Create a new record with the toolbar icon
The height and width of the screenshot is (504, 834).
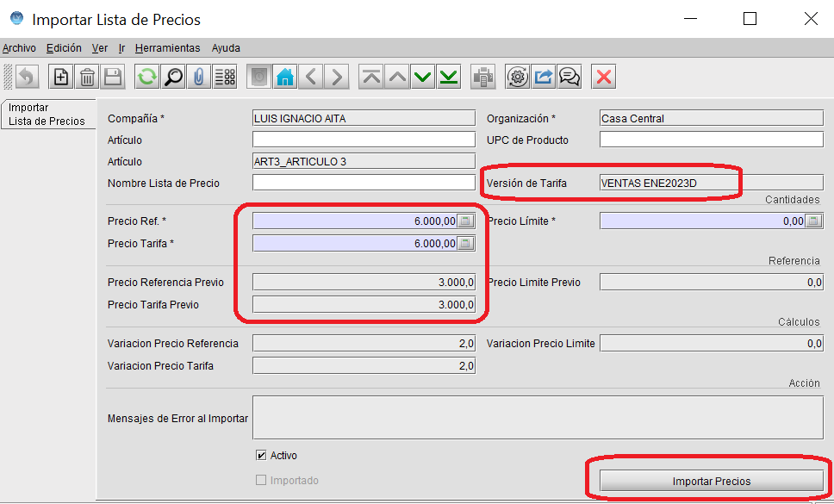point(61,77)
